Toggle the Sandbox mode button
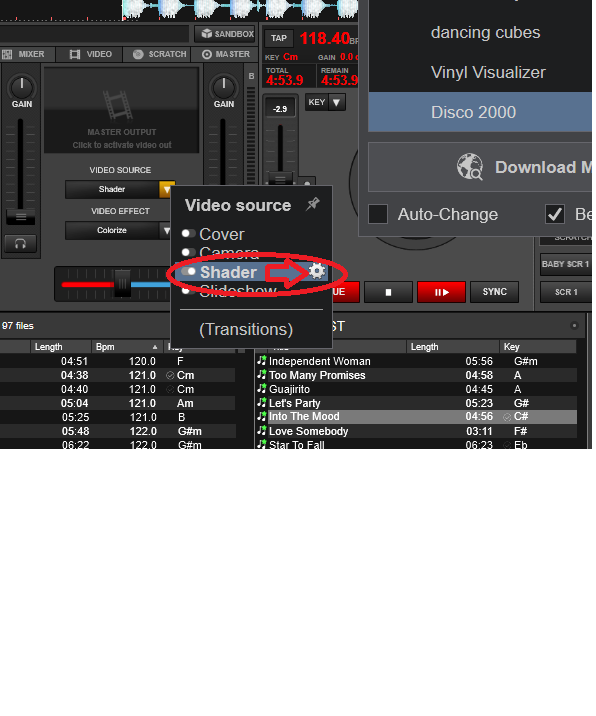Image resolution: width=596 pixels, height=716 pixels. point(227,34)
